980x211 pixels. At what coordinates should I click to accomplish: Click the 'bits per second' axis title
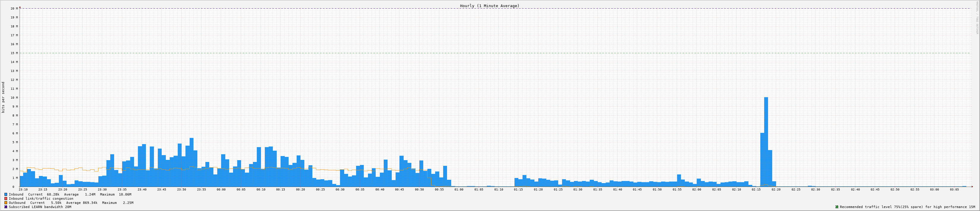pyautogui.click(x=4, y=97)
